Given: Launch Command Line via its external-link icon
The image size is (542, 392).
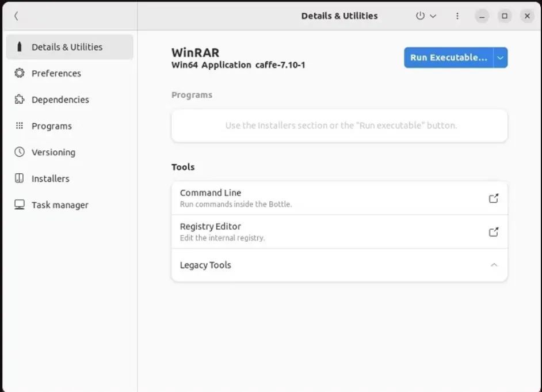Looking at the screenshot, I should pyautogui.click(x=493, y=198).
